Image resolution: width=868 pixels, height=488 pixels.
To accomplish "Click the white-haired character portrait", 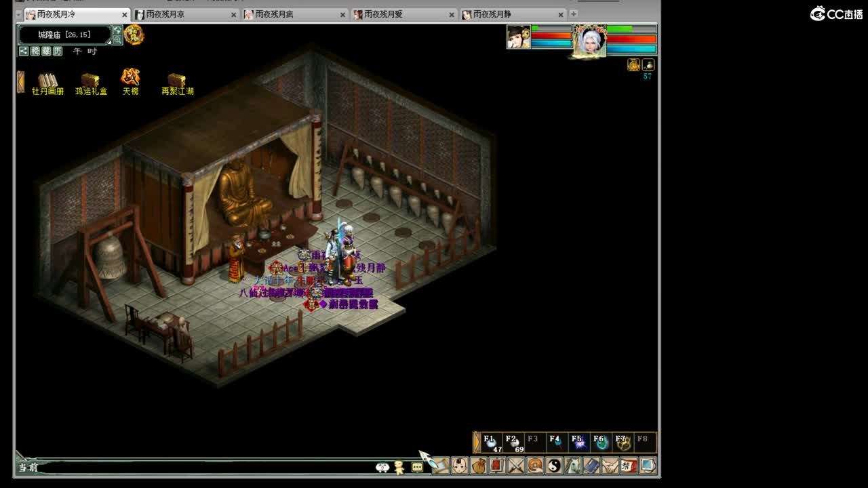I will (x=589, y=41).
